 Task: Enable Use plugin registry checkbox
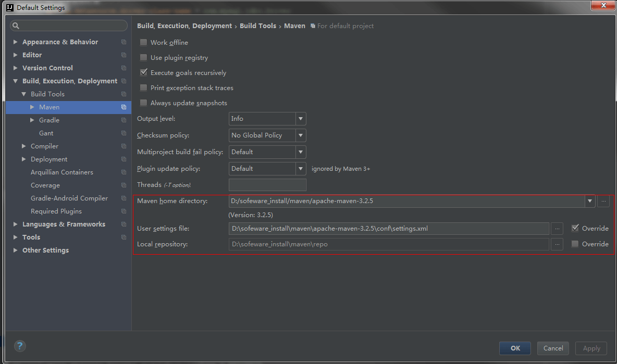[144, 57]
